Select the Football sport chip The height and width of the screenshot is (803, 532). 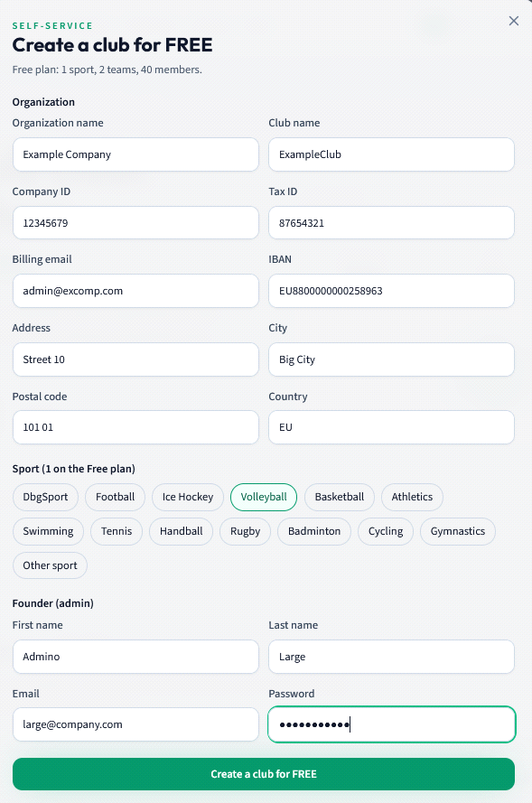pos(116,498)
